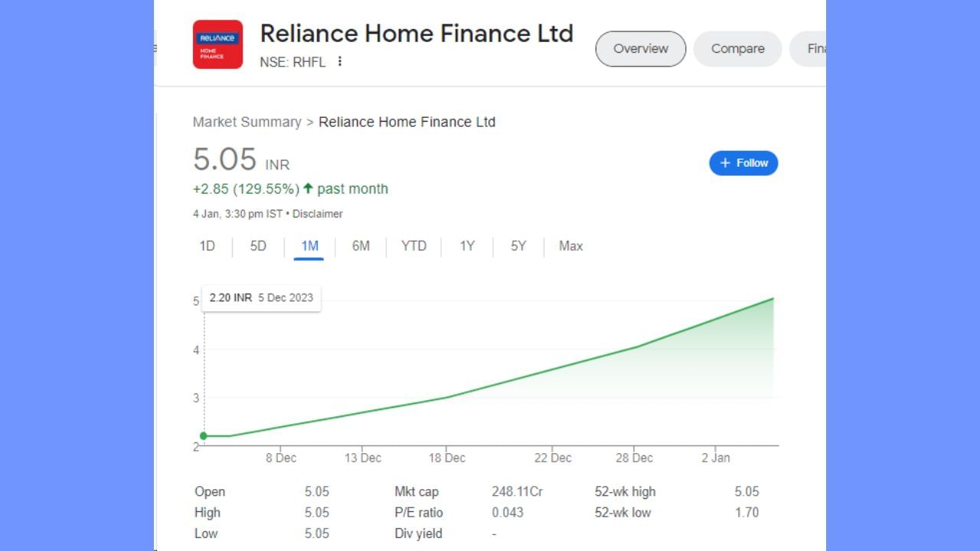
Task: Click the 22 Dec axis label
Action: [x=553, y=458]
